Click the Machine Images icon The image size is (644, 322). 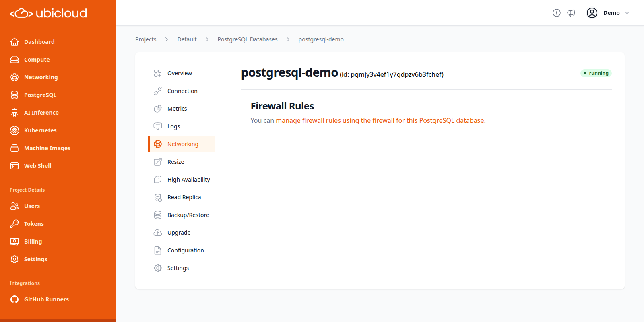coord(14,148)
